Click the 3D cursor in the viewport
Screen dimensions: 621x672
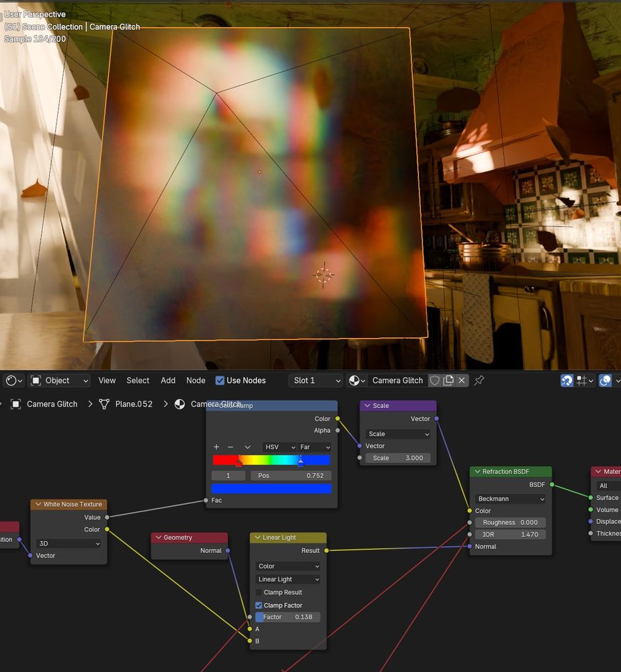(x=323, y=275)
